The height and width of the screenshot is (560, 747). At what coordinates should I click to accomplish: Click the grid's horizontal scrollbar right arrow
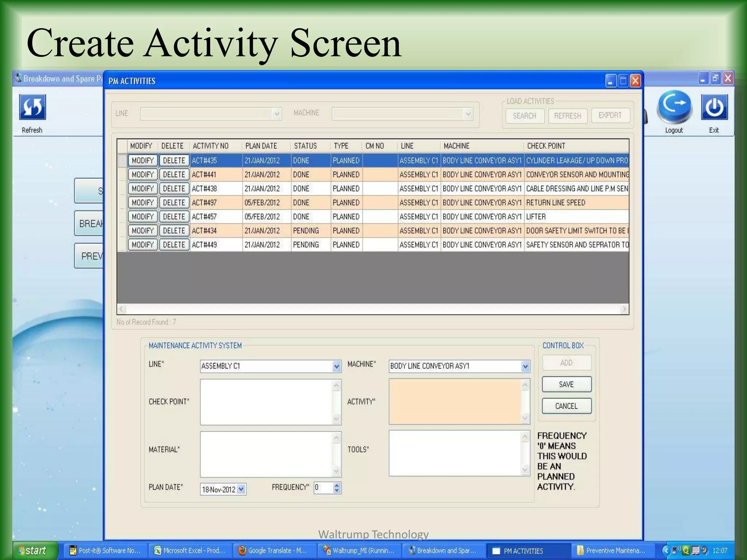(x=624, y=309)
